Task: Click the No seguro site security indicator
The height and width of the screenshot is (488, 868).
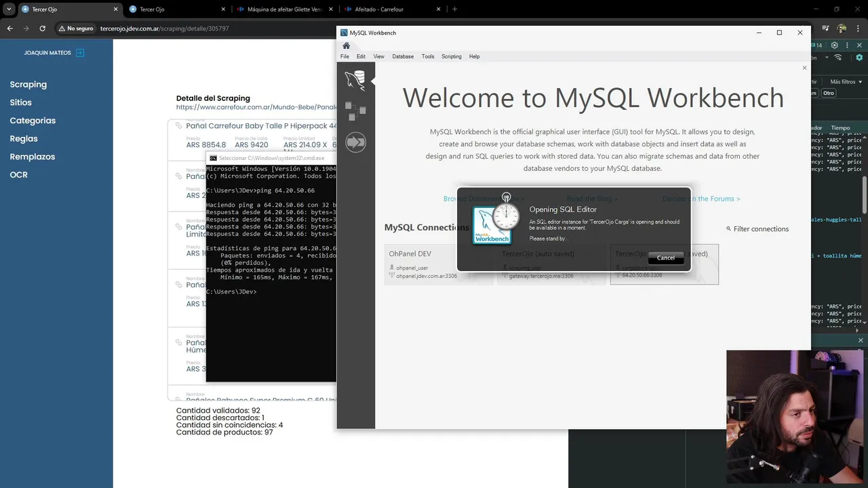Action: click(x=76, y=28)
